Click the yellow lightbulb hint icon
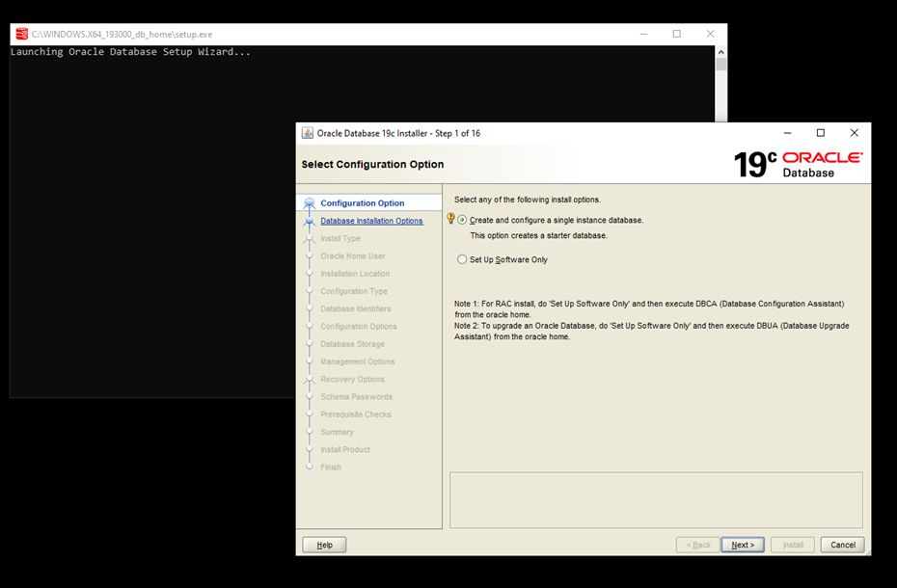Screen dimensions: 897x588 coord(450,219)
